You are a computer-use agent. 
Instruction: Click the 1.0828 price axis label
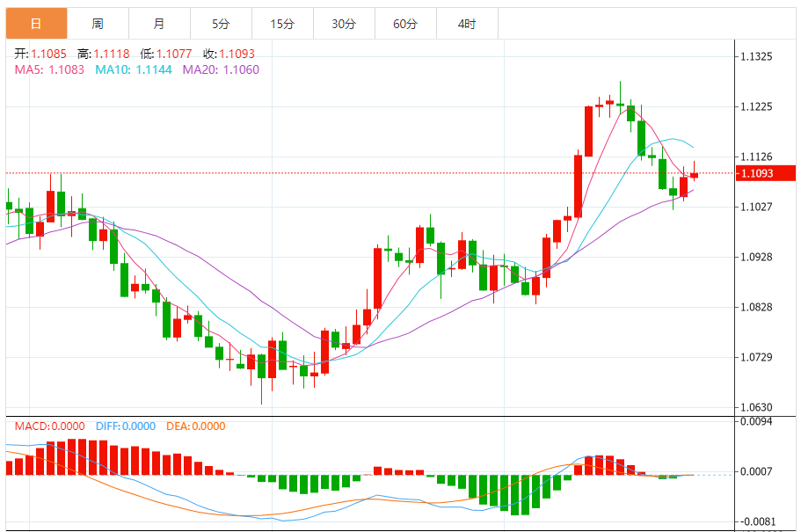click(x=756, y=307)
